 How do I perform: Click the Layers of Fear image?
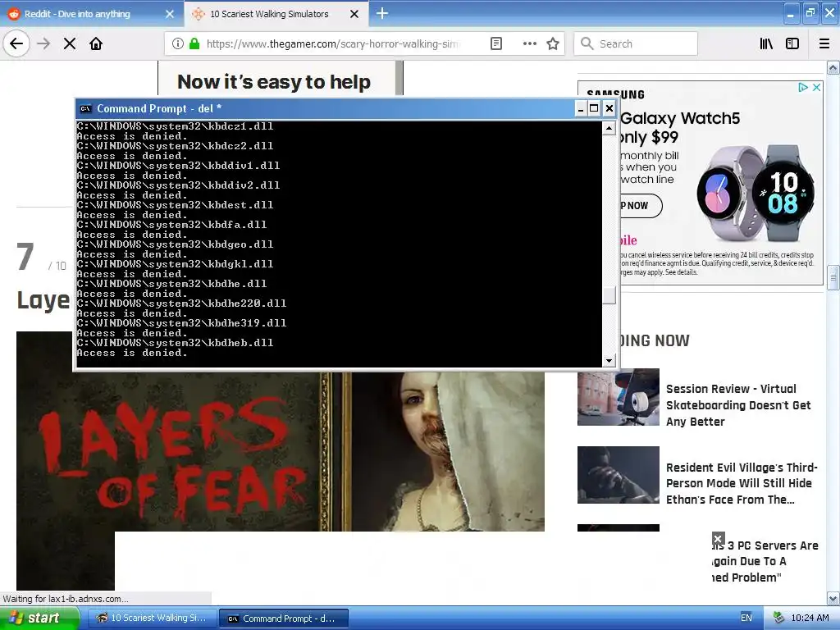point(281,452)
